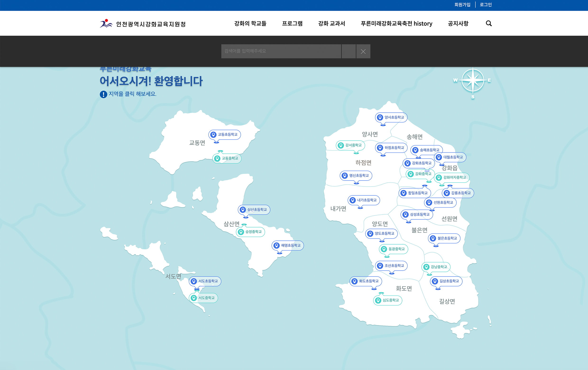588x370 pixels.
Task: Open the 푸른미래강화교육축전 history menu
Action: click(x=396, y=23)
